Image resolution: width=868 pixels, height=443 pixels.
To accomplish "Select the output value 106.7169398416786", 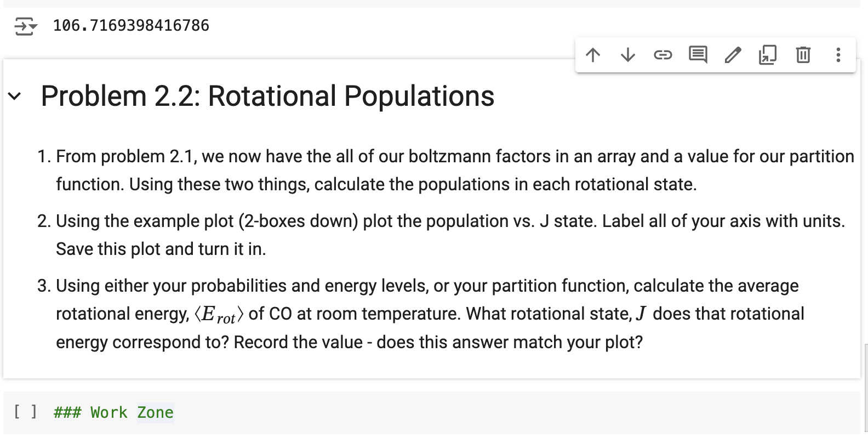I will 130,25.
